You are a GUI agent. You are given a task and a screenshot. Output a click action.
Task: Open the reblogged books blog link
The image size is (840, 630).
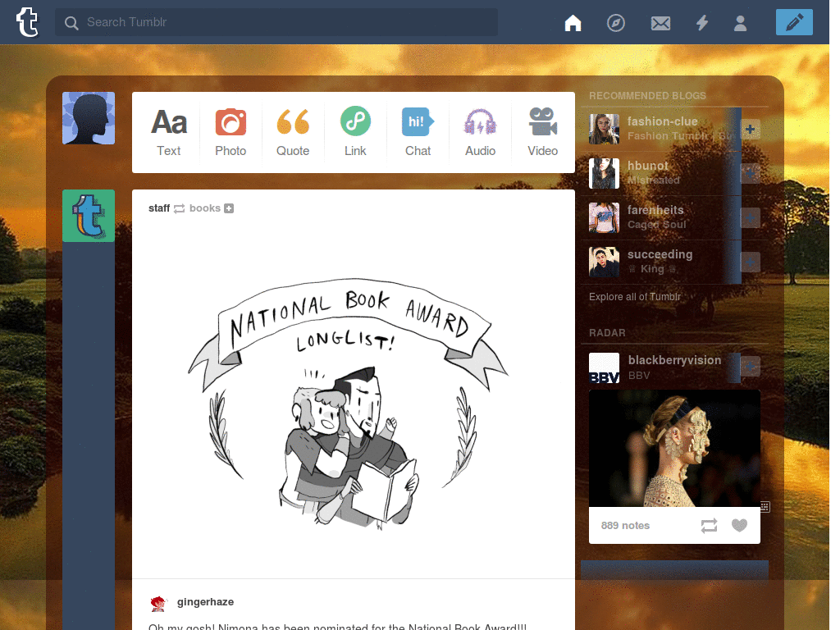point(204,208)
